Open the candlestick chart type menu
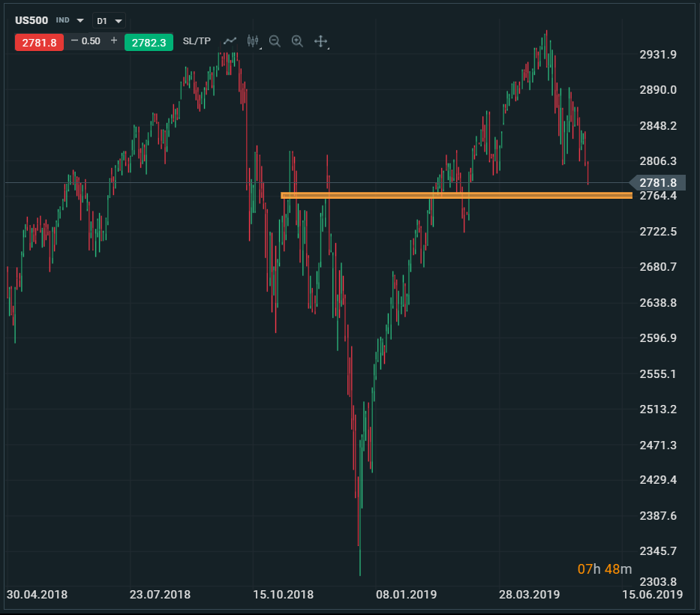Viewport: 700px width, 615px height. pos(252,41)
